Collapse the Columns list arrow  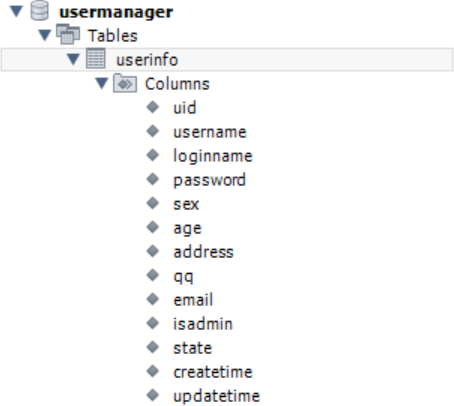click(x=102, y=83)
